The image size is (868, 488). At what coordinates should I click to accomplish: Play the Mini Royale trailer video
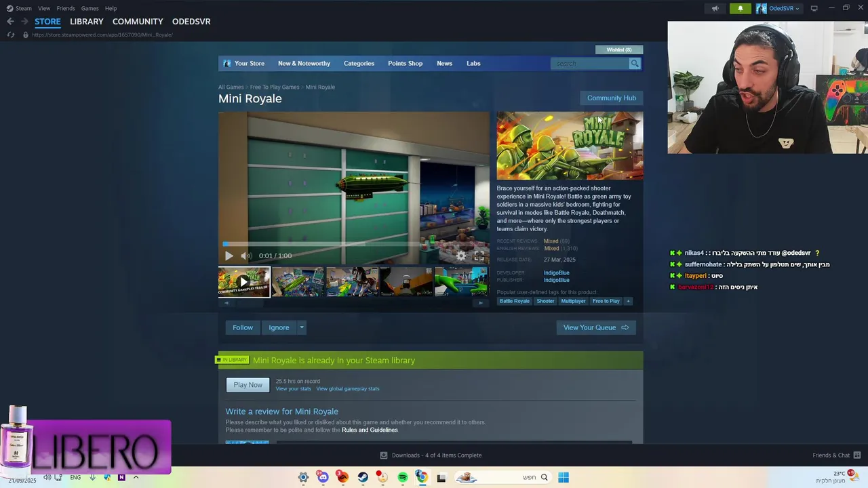(229, 256)
